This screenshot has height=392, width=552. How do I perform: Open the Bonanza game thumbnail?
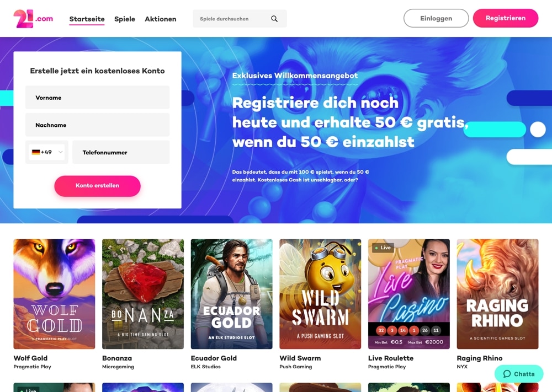tap(143, 294)
